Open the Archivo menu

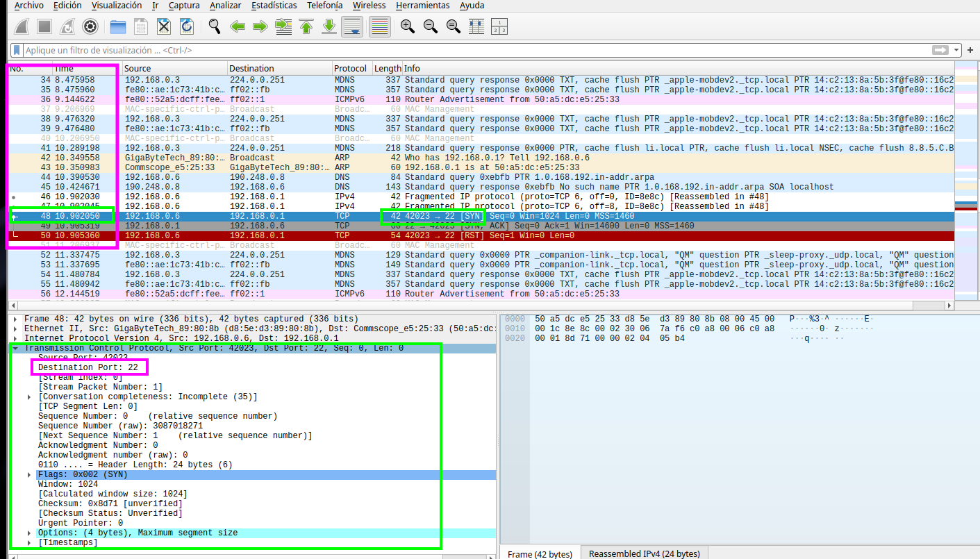[28, 6]
